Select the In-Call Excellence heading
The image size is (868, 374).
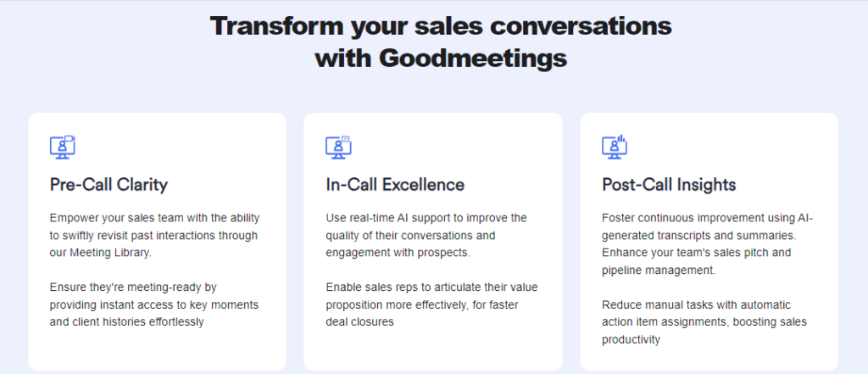coord(395,185)
